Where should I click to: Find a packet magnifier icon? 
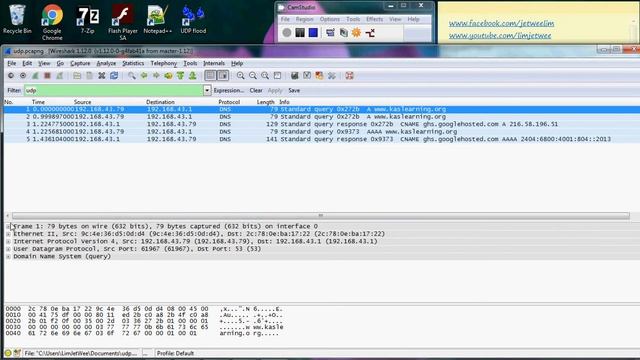tap(131, 76)
